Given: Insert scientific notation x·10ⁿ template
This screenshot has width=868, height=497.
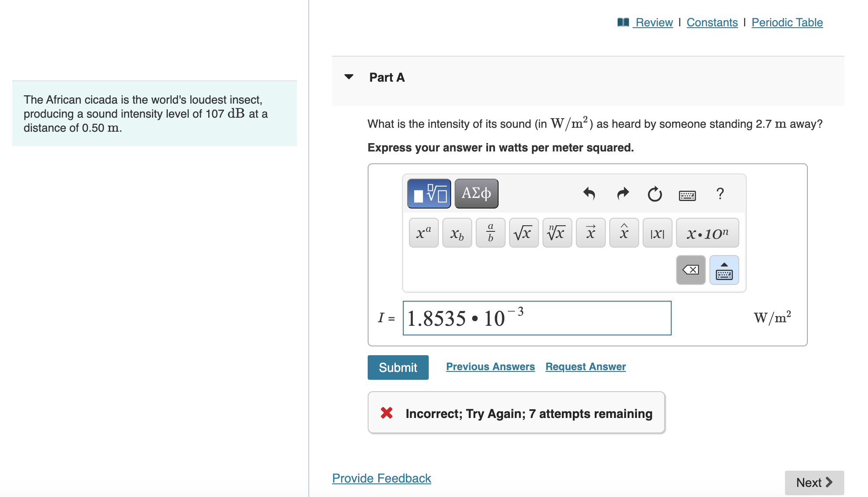Looking at the screenshot, I should 707,233.
